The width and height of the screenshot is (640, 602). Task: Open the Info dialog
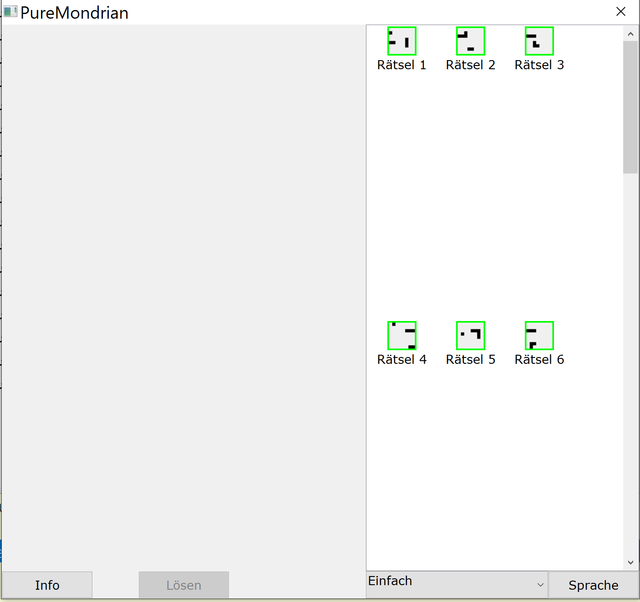pyautogui.click(x=47, y=585)
